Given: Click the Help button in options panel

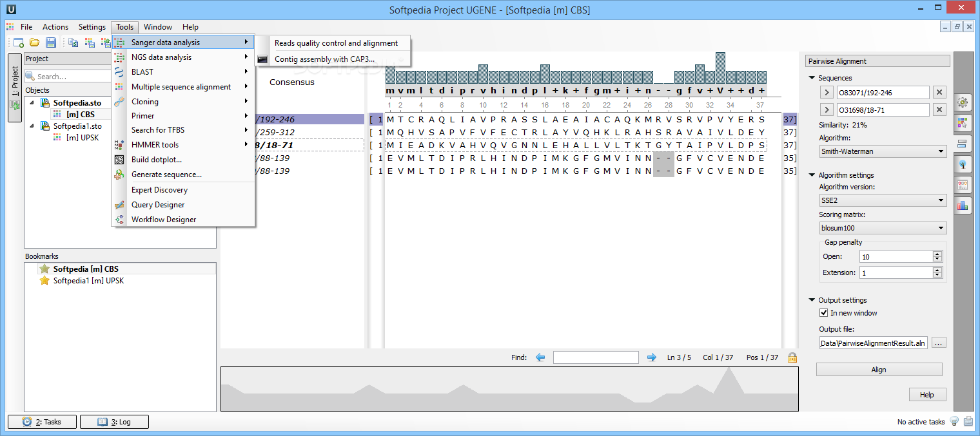Looking at the screenshot, I should tap(926, 395).
